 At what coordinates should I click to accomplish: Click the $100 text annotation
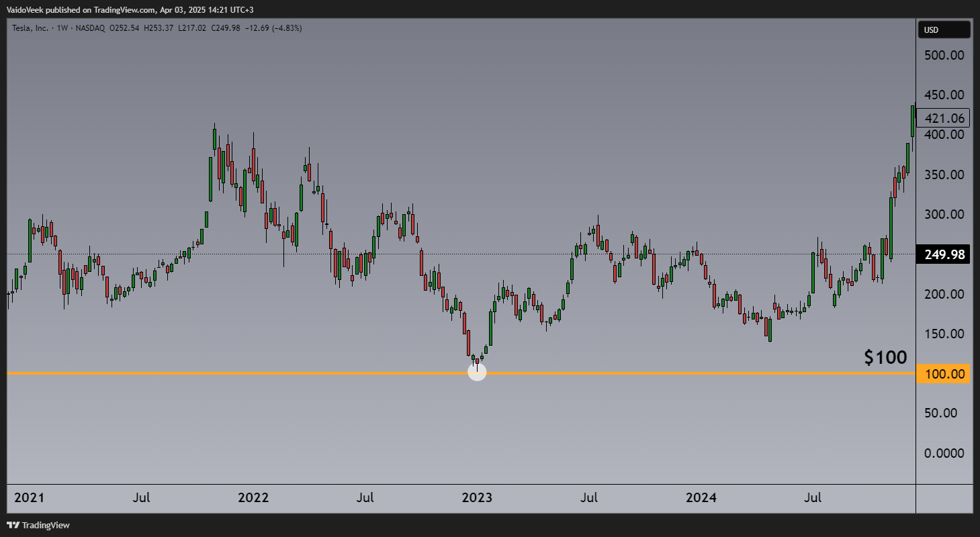coord(885,357)
